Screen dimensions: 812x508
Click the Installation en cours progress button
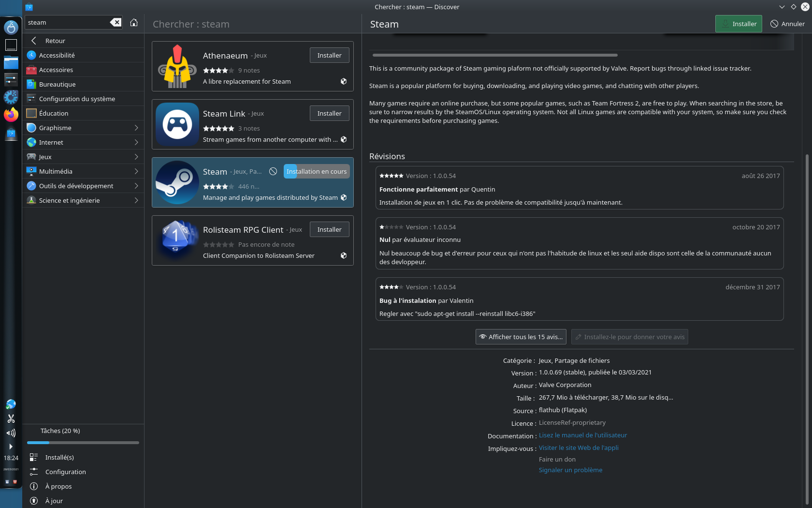[317, 171]
